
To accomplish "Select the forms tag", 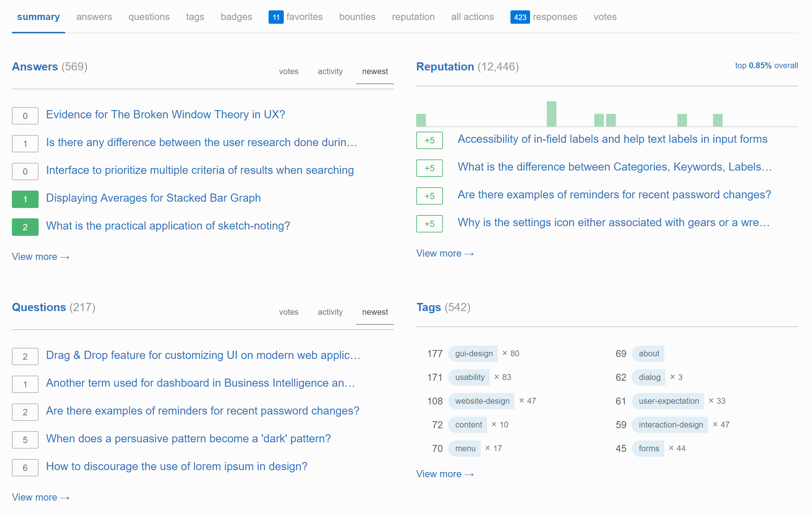I will (x=648, y=449).
